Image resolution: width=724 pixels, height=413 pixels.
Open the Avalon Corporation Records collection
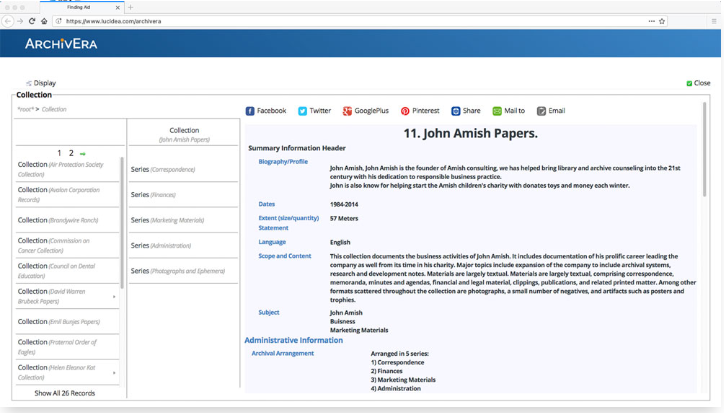[x=67, y=194]
